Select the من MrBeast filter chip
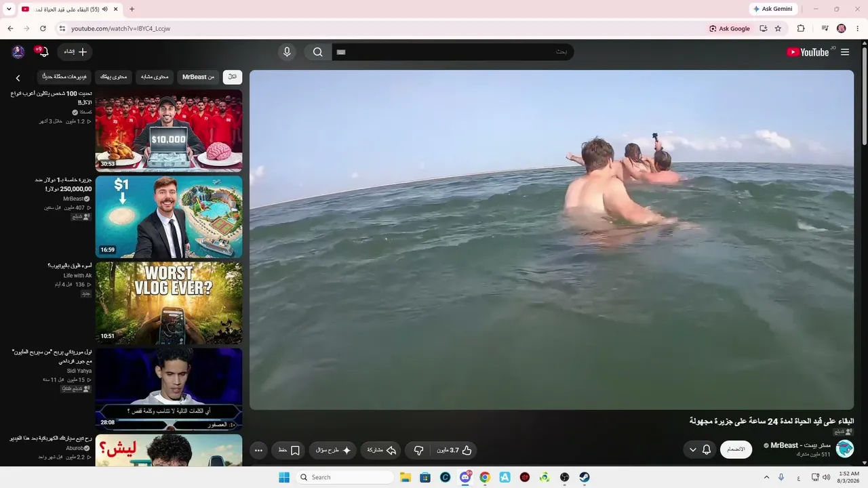Image resolution: width=868 pixels, height=488 pixels. click(198, 77)
